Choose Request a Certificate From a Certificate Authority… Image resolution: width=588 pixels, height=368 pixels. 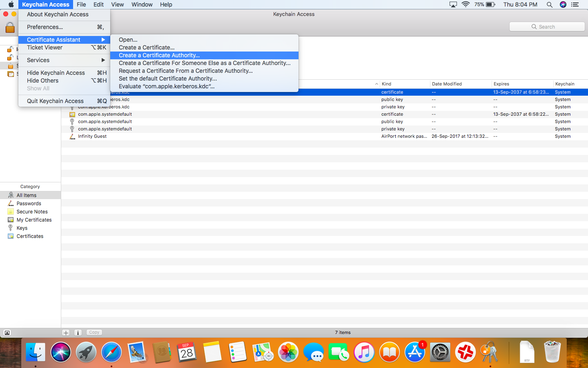click(x=204, y=71)
